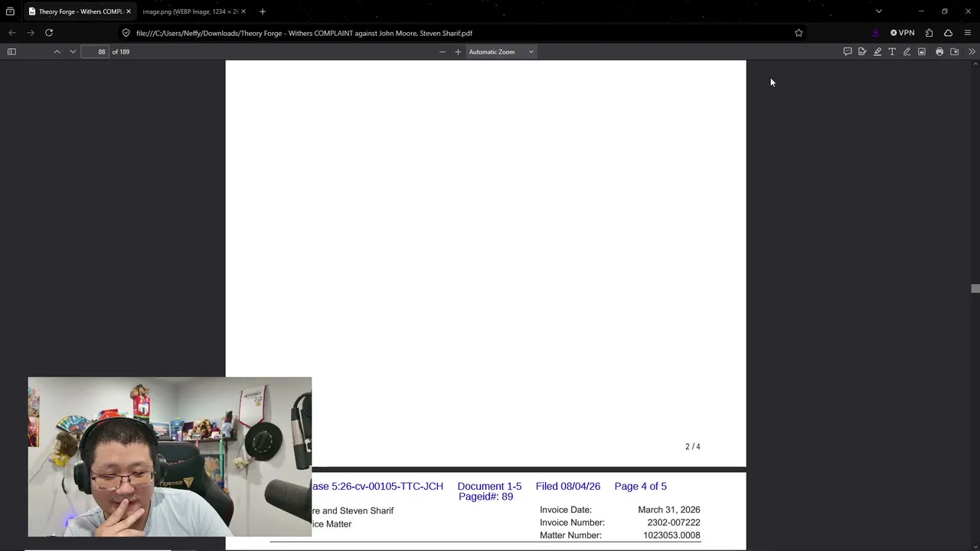Close the image.png tab
This screenshot has height=551, width=980.
coord(243,11)
